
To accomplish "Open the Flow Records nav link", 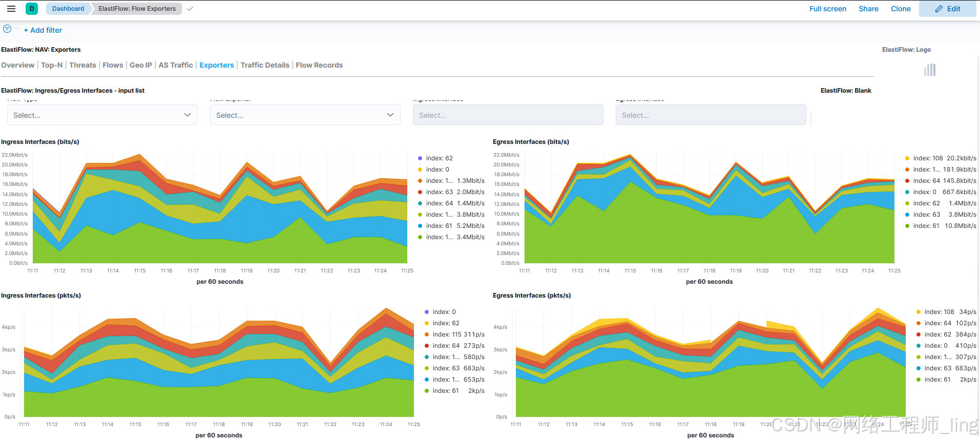I will (x=319, y=65).
